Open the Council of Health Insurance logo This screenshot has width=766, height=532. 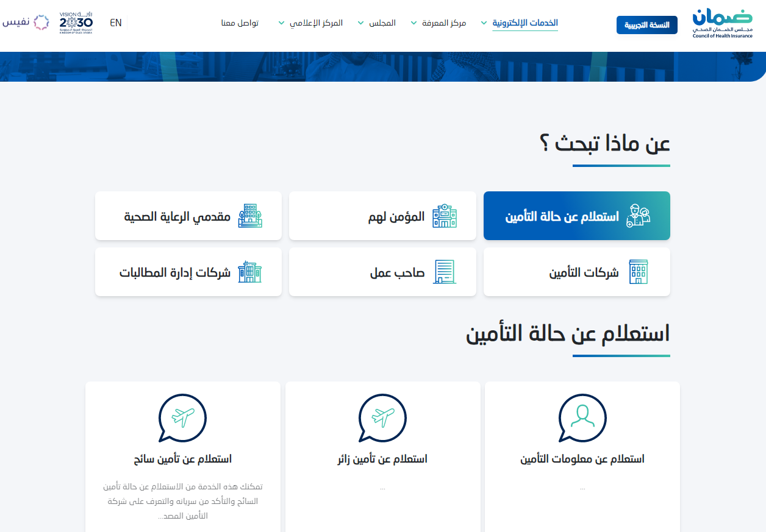722,24
